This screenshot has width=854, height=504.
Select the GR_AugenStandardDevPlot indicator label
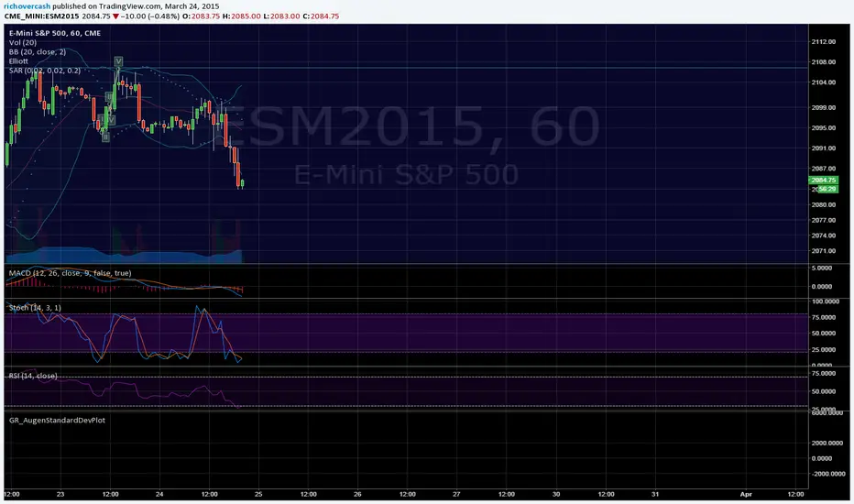point(57,420)
